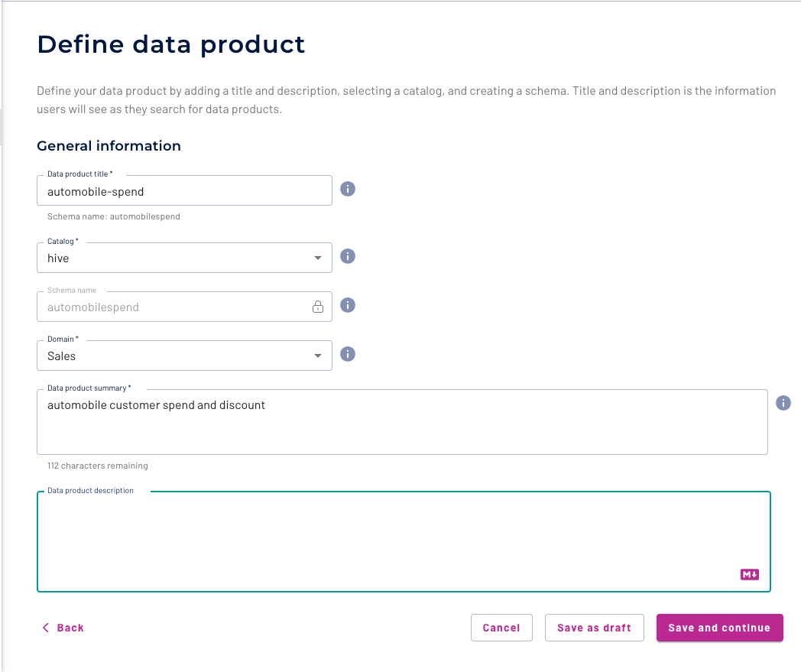801x672 pixels.
Task: Click info icon beside Schema name field
Action: [x=348, y=305]
